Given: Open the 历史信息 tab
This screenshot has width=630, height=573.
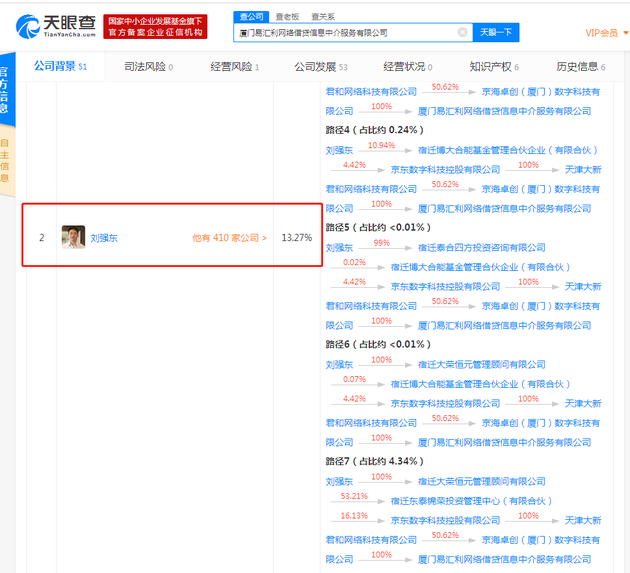Looking at the screenshot, I should coord(581,67).
